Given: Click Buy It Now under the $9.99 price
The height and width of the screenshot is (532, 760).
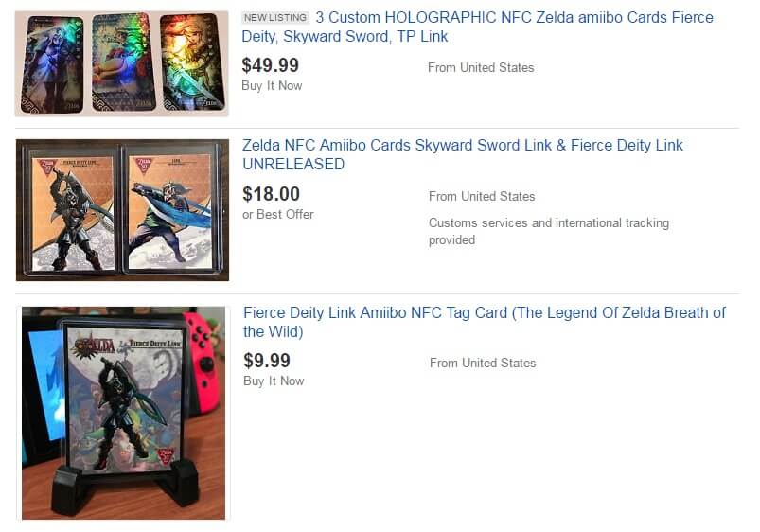Looking at the screenshot, I should click(x=274, y=381).
